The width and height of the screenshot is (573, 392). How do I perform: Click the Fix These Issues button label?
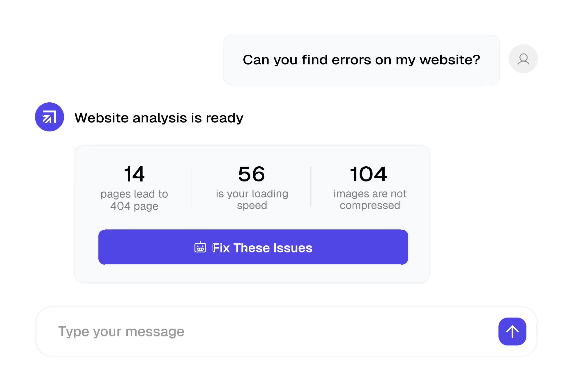(x=262, y=248)
